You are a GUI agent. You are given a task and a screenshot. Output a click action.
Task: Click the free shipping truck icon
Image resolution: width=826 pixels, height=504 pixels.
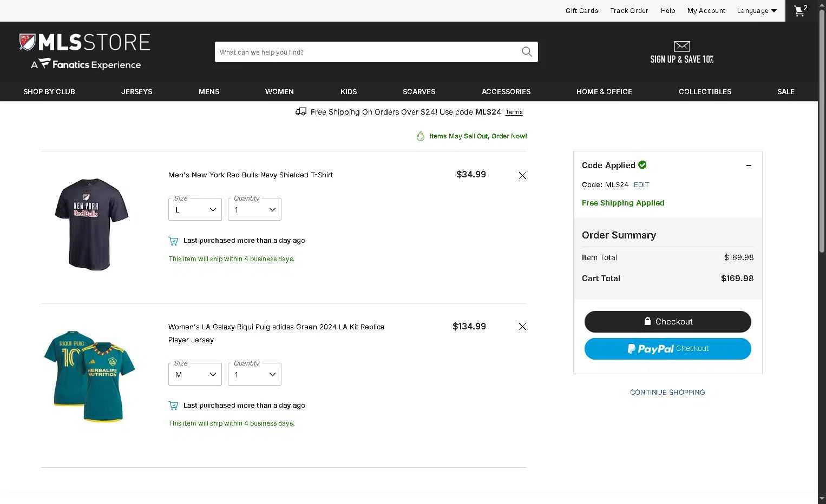[301, 112]
